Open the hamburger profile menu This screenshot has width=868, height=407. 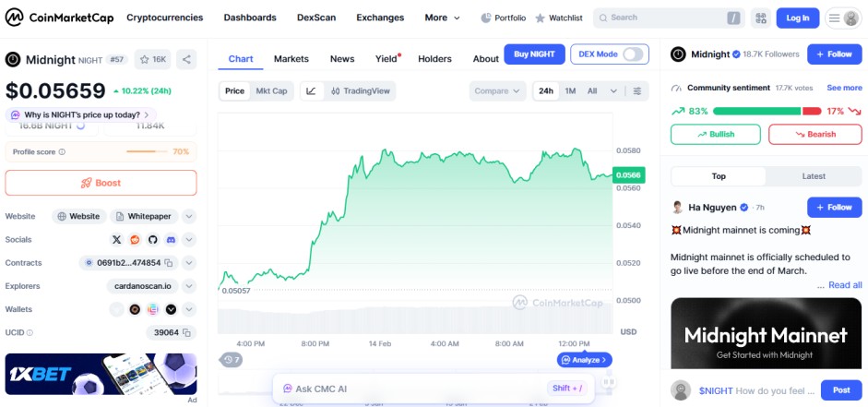click(843, 18)
